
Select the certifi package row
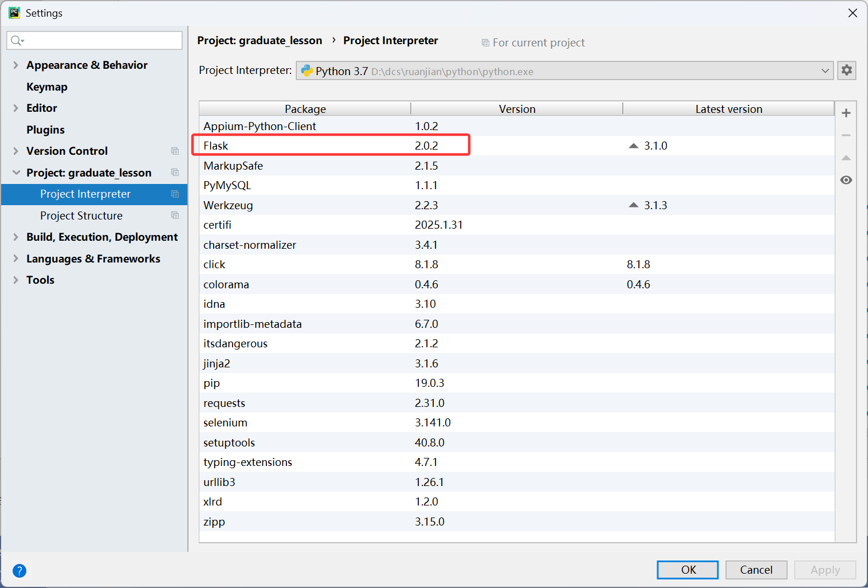point(517,225)
